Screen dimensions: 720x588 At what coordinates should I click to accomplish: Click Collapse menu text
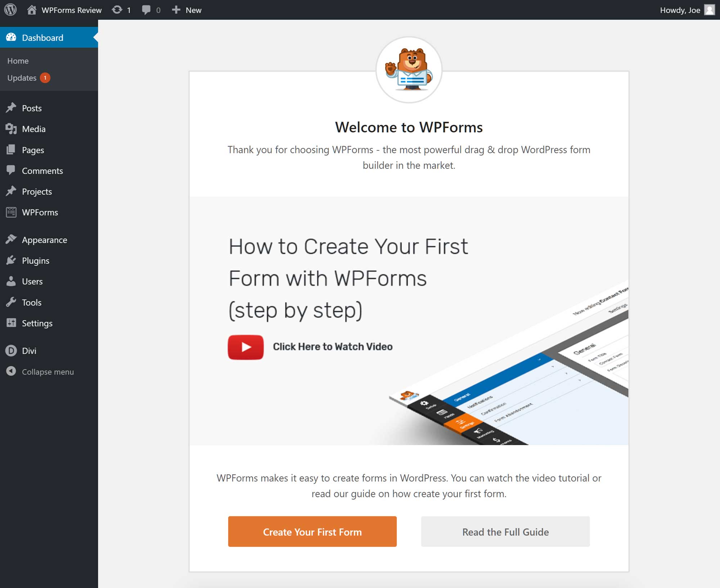[x=48, y=372]
